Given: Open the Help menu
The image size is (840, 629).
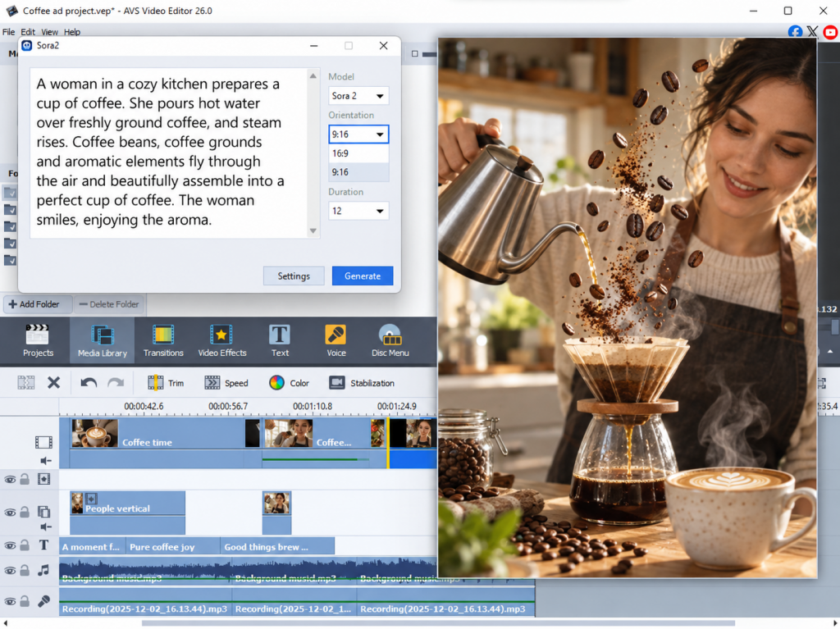Looking at the screenshot, I should coord(72,32).
